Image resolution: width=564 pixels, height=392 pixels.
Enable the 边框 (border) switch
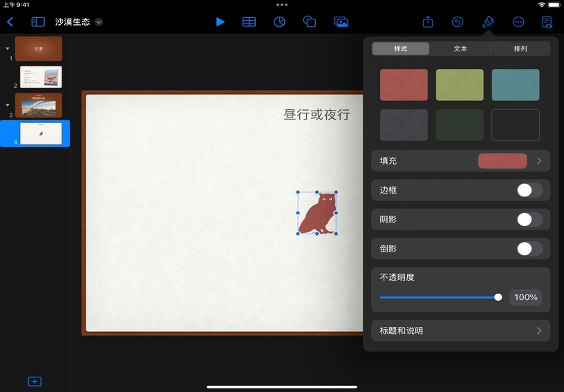(529, 190)
